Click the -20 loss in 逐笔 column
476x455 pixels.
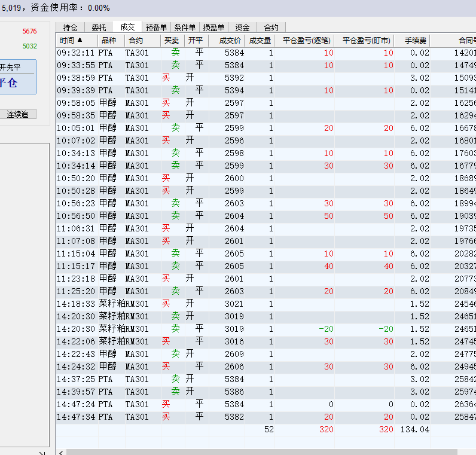click(x=326, y=329)
